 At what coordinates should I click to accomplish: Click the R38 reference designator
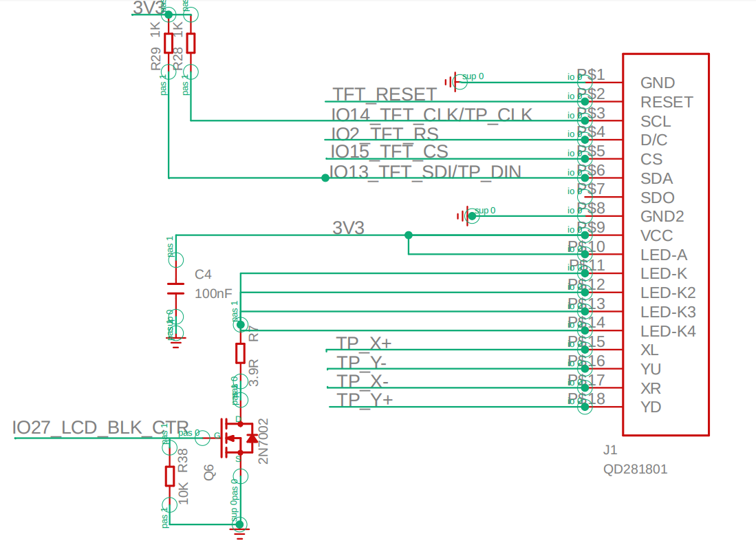pyautogui.click(x=183, y=461)
